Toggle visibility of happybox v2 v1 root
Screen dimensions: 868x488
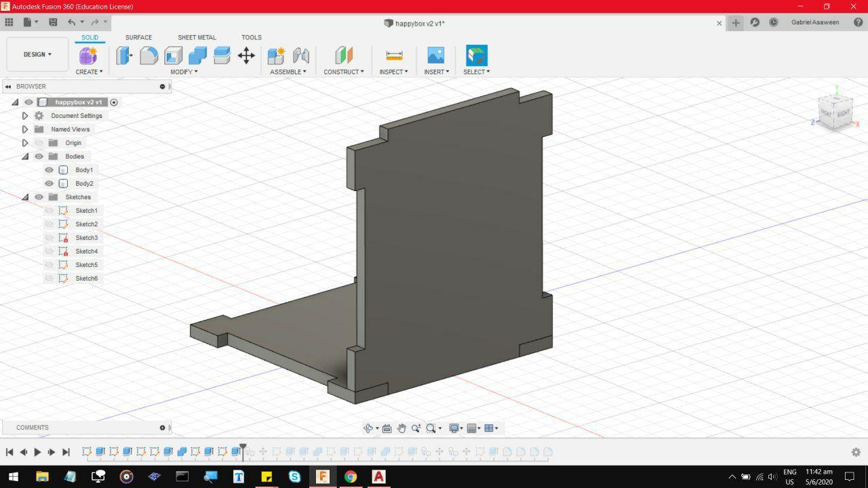(x=28, y=102)
